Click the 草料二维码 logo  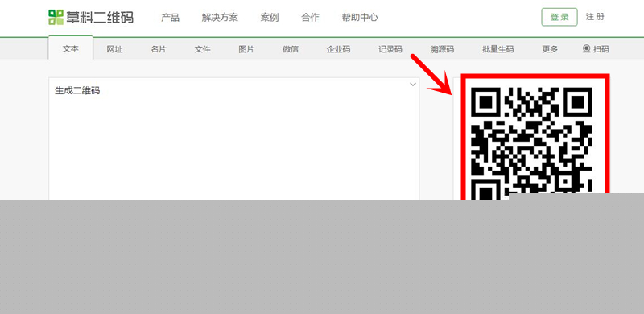point(91,17)
